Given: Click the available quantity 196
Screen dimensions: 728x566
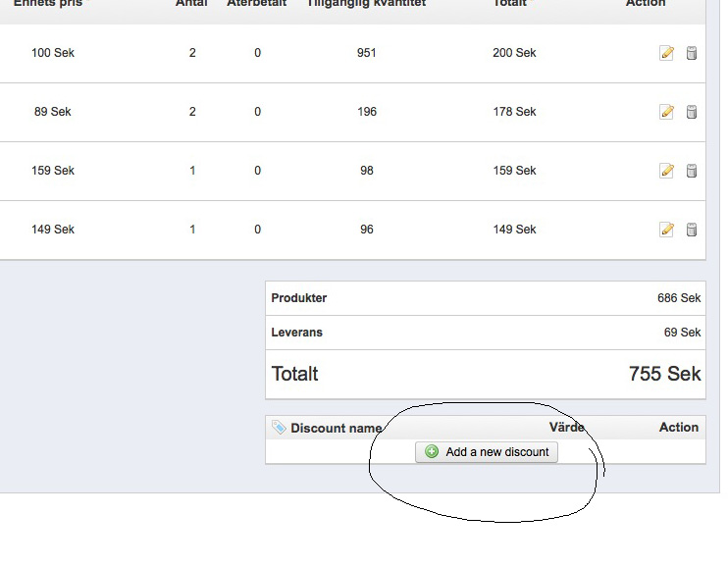Looking at the screenshot, I should 366,112.
